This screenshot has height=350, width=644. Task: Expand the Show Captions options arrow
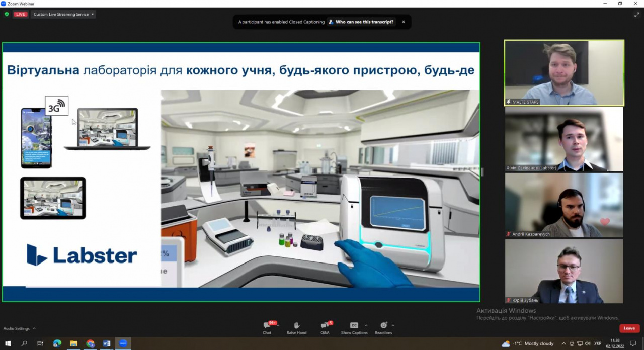(x=366, y=325)
